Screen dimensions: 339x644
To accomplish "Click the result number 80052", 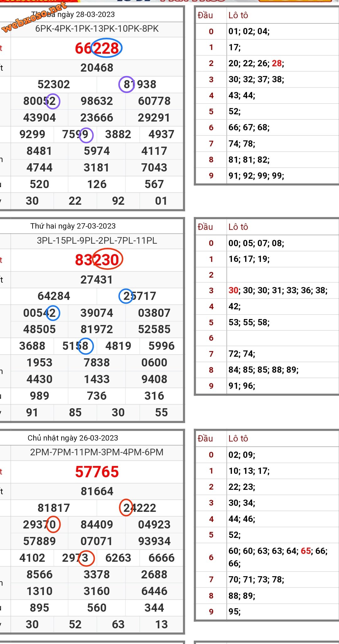I will pyautogui.click(x=40, y=101).
